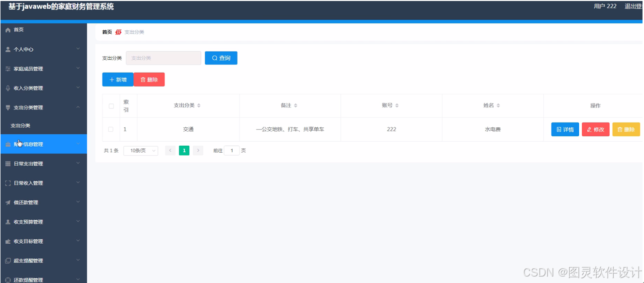Open 超支提醒管理 menu item
The height and width of the screenshot is (283, 644).
[x=43, y=261]
